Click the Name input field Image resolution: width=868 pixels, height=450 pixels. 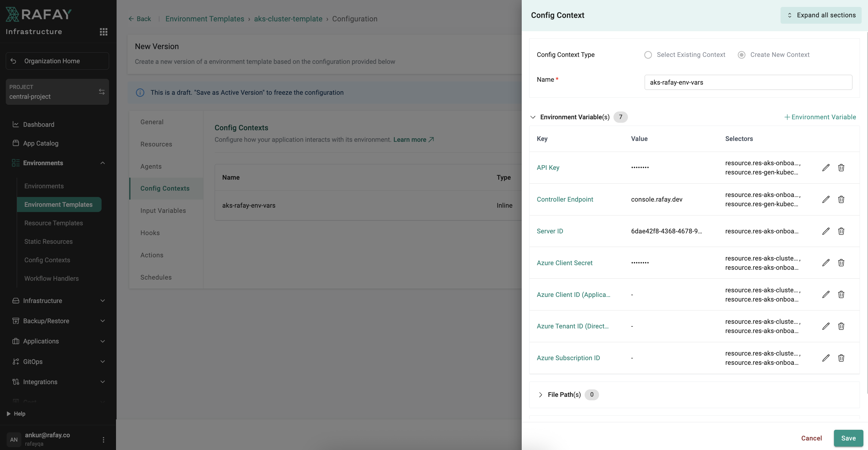coord(748,82)
